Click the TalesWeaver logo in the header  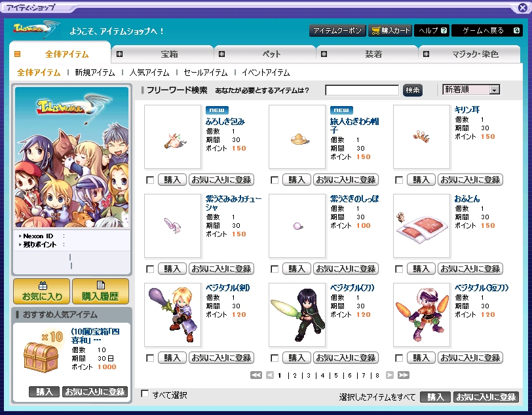point(36,29)
